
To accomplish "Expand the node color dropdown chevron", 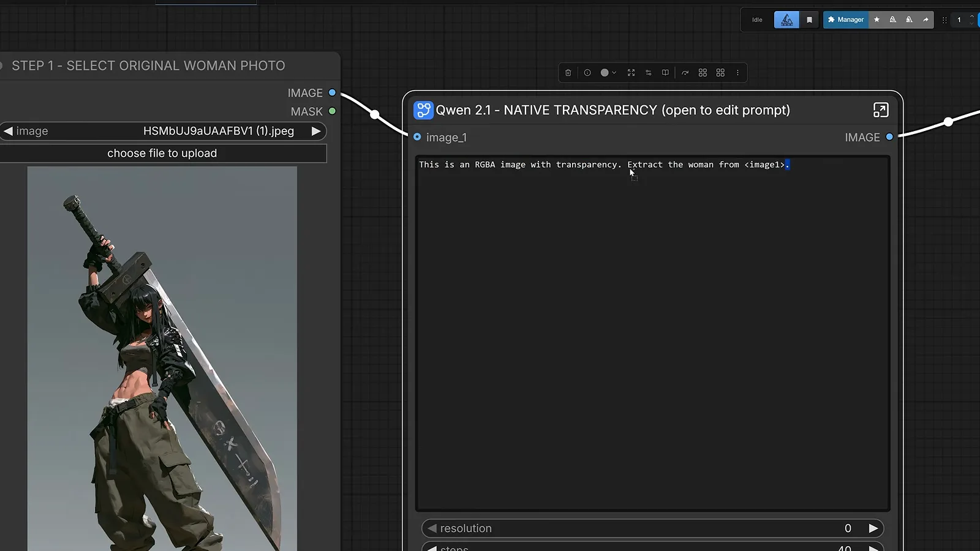I will (614, 73).
